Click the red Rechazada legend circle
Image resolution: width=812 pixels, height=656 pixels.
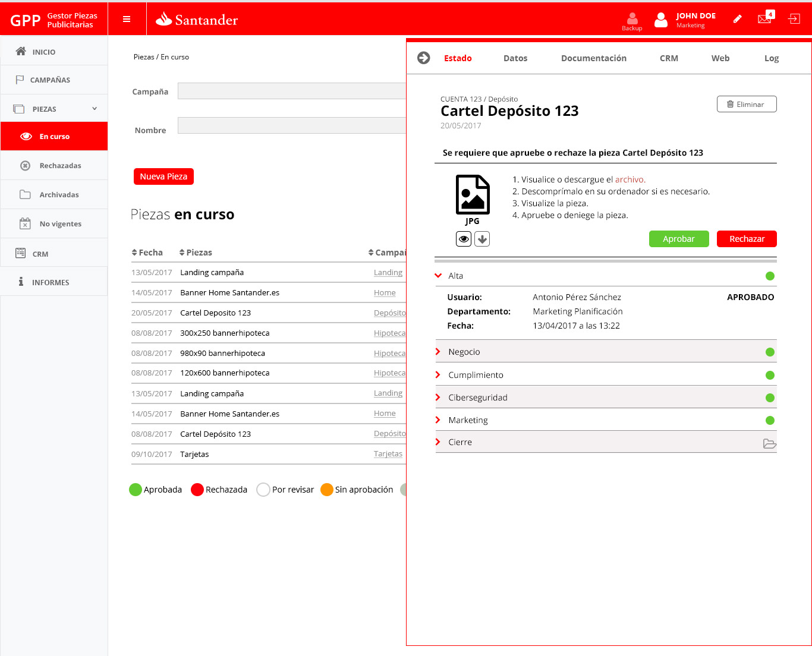pyautogui.click(x=197, y=490)
